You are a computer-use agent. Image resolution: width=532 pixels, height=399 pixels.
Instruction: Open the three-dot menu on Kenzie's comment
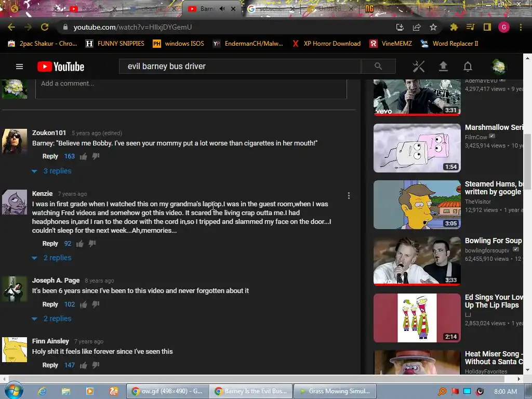tap(349, 196)
